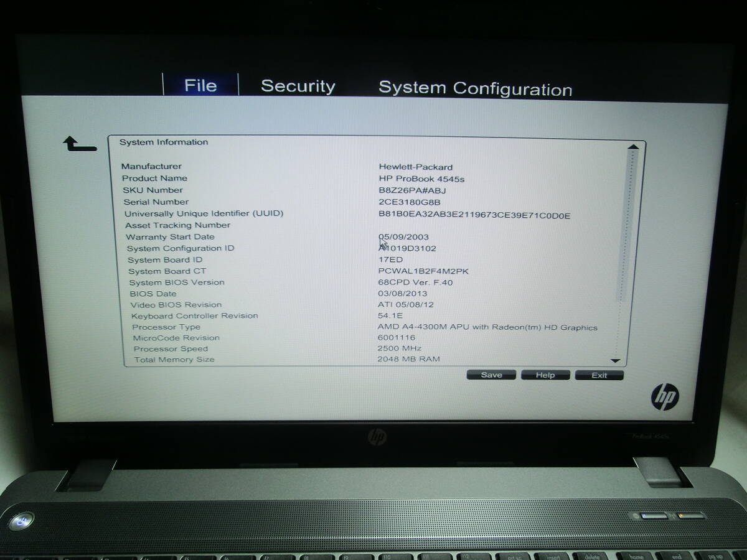
Task: Select the HP ProBook 4545s value
Action: tap(421, 179)
